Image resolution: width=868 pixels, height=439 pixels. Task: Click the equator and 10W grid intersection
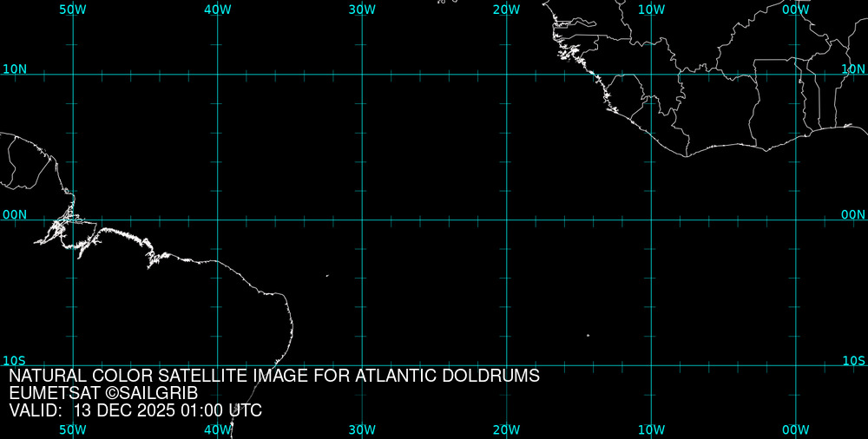pyautogui.click(x=651, y=219)
